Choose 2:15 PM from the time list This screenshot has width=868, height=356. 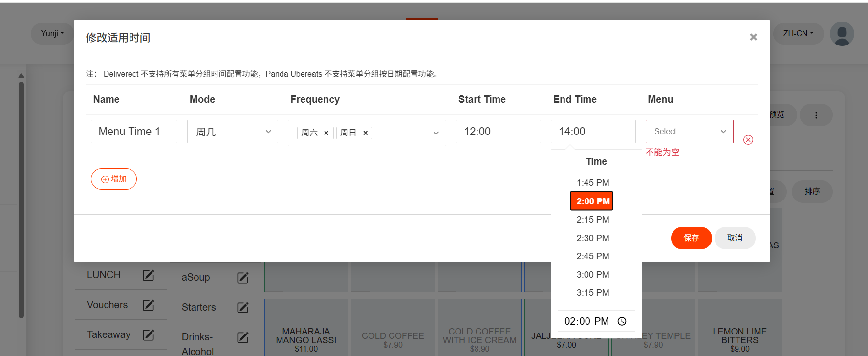tap(592, 220)
